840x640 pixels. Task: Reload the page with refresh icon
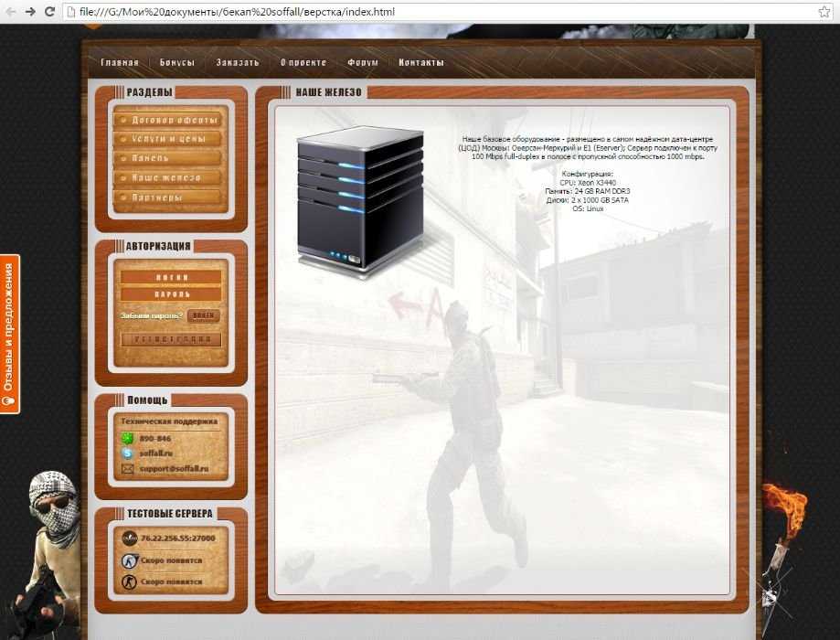[x=49, y=11]
